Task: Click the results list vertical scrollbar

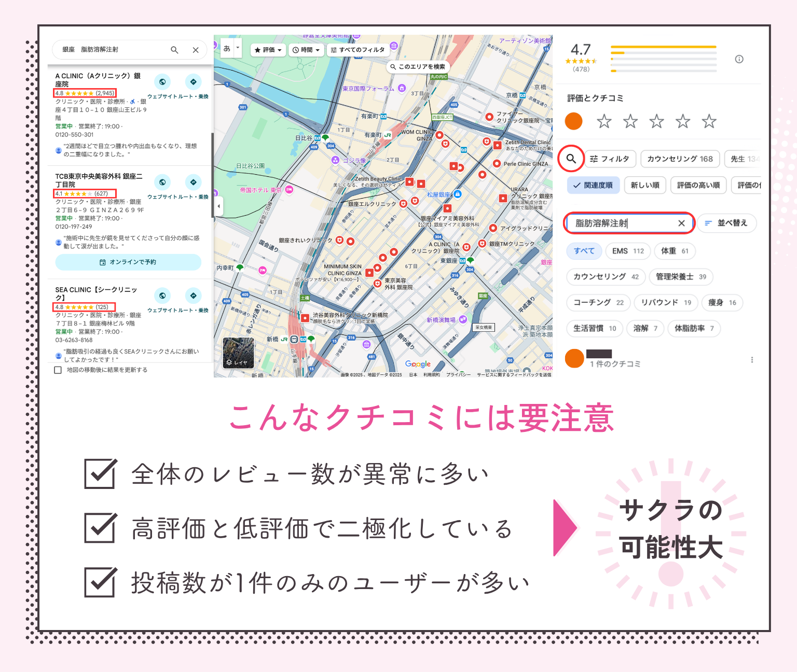Action: pyautogui.click(x=212, y=175)
